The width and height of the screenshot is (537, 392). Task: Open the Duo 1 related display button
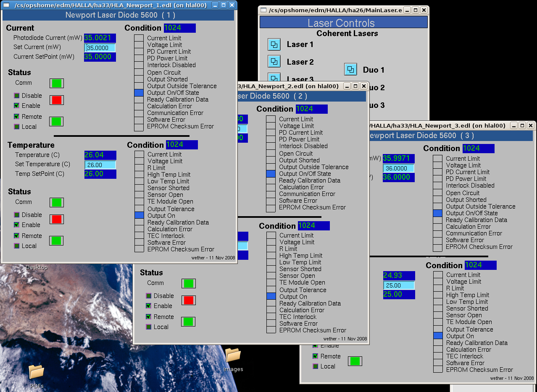tap(350, 69)
